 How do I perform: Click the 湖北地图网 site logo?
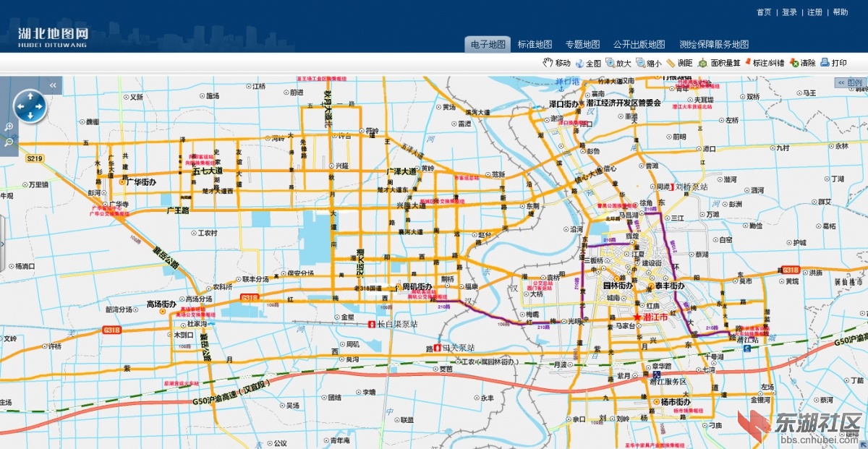[53, 36]
